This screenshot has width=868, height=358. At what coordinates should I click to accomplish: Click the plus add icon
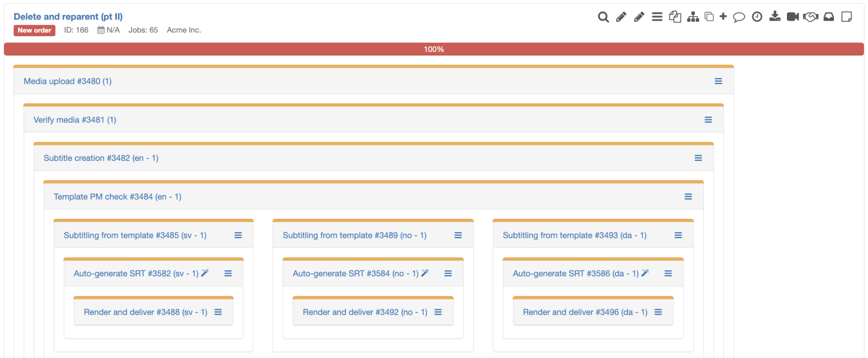723,17
